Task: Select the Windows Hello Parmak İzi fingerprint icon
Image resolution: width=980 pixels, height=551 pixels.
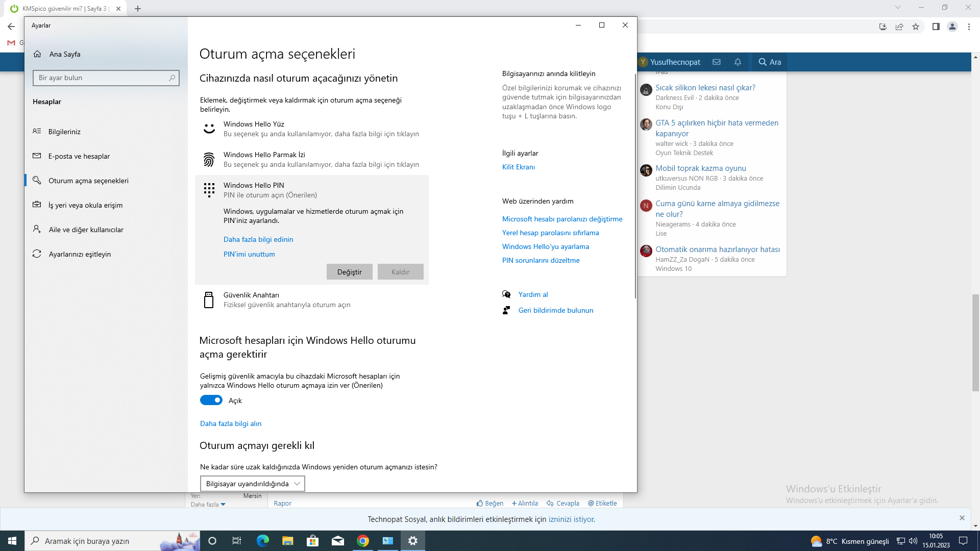Action: pos(209,160)
